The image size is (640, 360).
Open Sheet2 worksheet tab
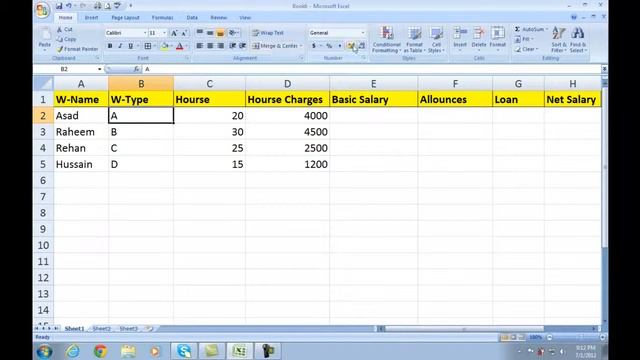pyautogui.click(x=102, y=329)
